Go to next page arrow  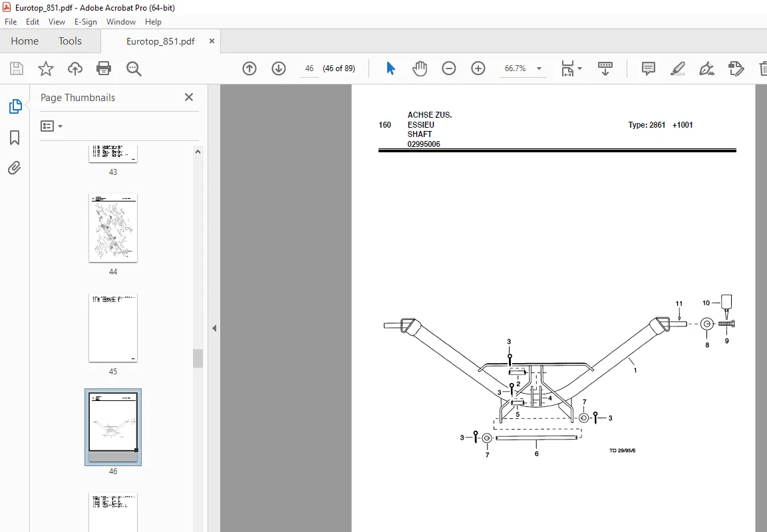(x=279, y=68)
